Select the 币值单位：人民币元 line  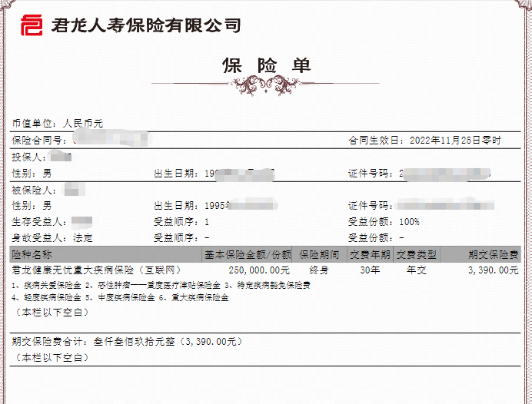pos(57,123)
